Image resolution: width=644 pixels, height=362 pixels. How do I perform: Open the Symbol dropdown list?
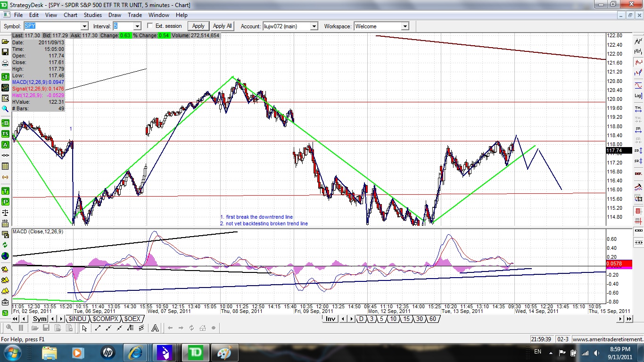tap(84, 26)
